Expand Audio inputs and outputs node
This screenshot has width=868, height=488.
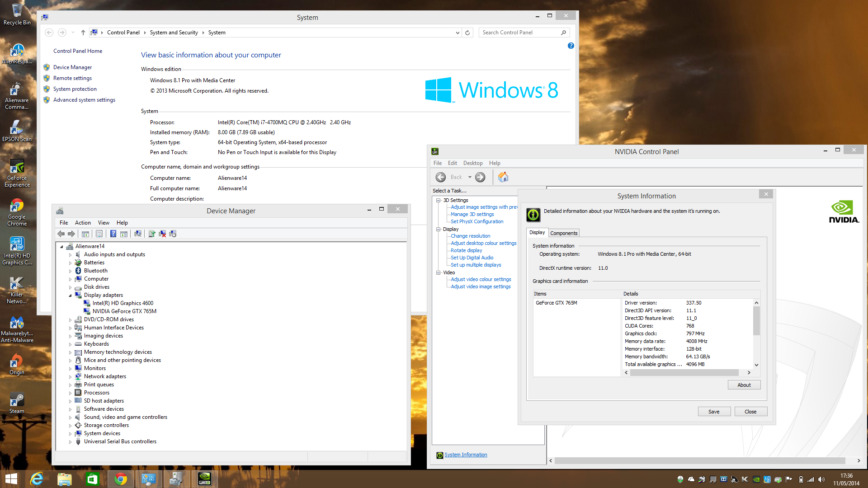[x=70, y=255]
